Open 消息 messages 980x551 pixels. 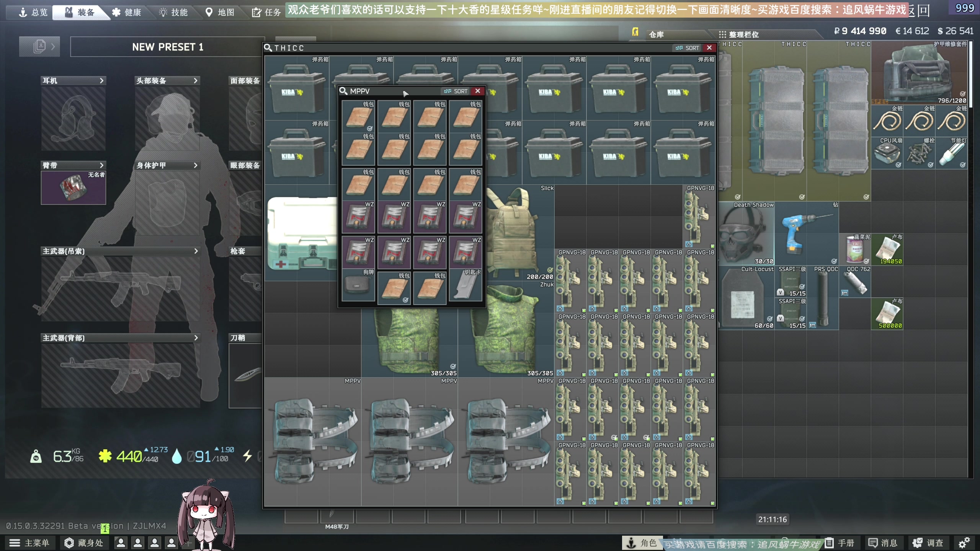pos(883,543)
